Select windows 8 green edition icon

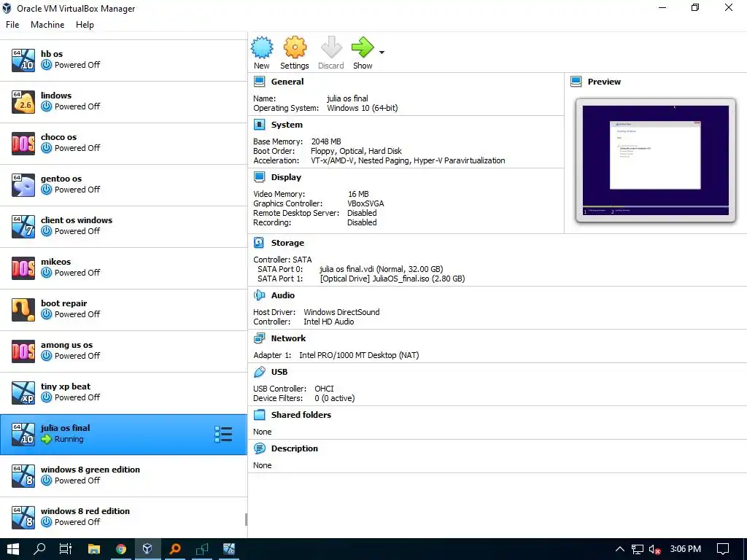coord(23,475)
